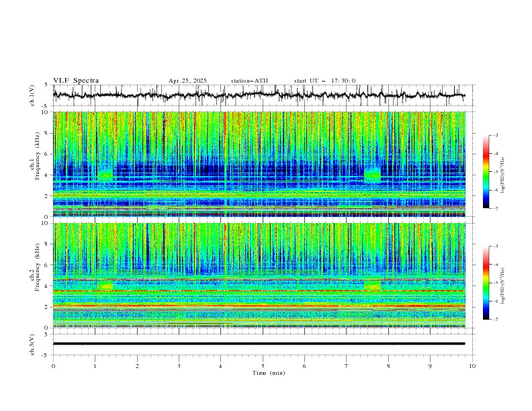
Task: Click the ch.1 voltage waveform trace
Action: [x=259, y=95]
